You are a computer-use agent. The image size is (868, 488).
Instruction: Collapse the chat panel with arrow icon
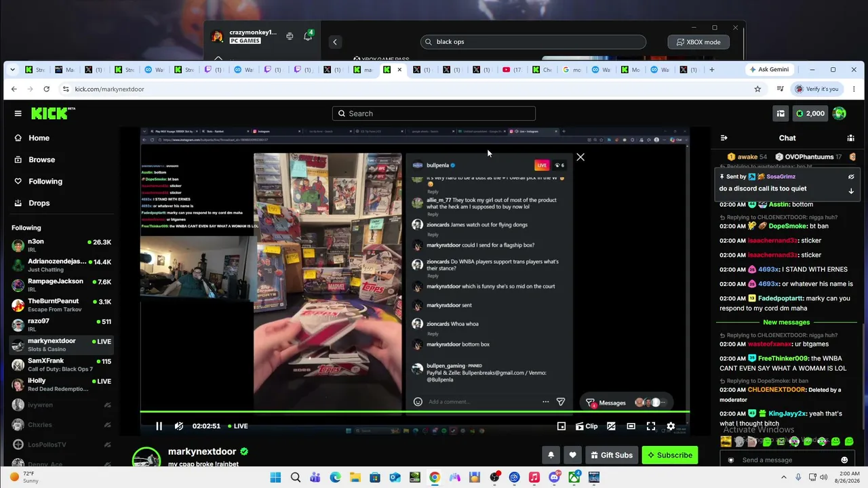point(724,138)
